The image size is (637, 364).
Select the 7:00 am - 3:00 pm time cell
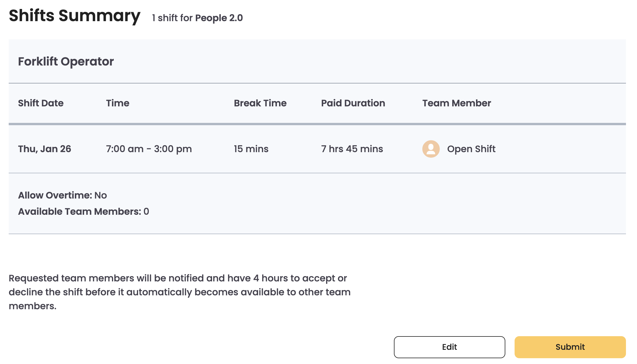(x=149, y=149)
